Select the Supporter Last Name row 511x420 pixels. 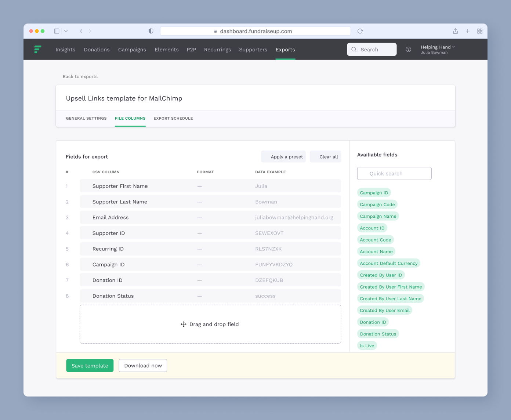tap(210, 202)
